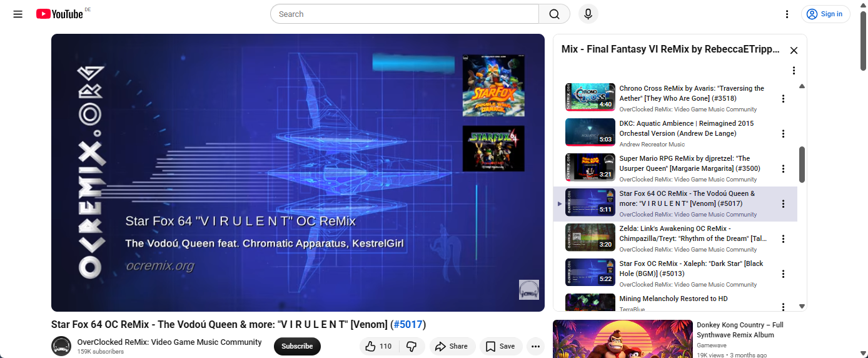Viewport: 868px width, 358px height.
Task: Click the search magnifier button
Action: click(554, 14)
